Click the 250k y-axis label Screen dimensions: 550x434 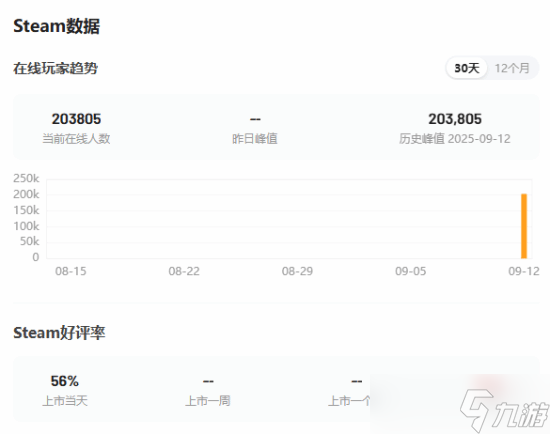coord(26,178)
